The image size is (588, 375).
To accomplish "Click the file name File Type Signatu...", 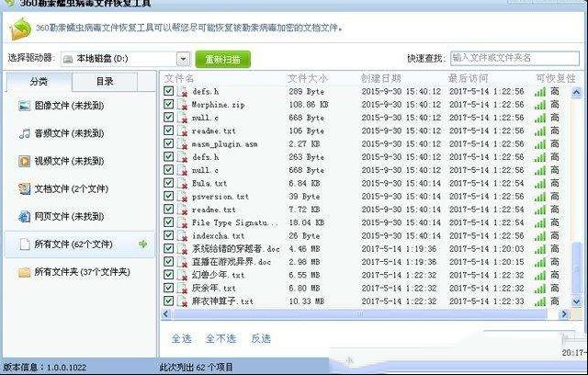I will [235, 222].
